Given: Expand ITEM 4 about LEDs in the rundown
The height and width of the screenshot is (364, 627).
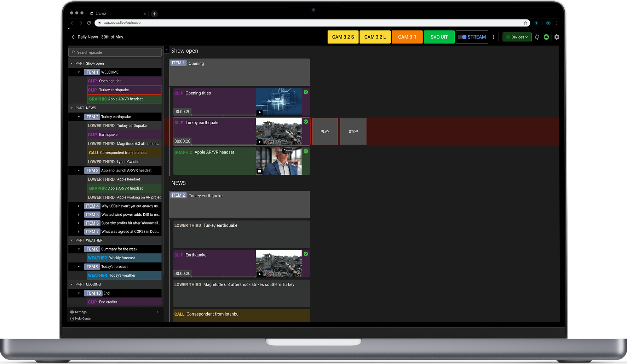Looking at the screenshot, I should pyautogui.click(x=78, y=206).
